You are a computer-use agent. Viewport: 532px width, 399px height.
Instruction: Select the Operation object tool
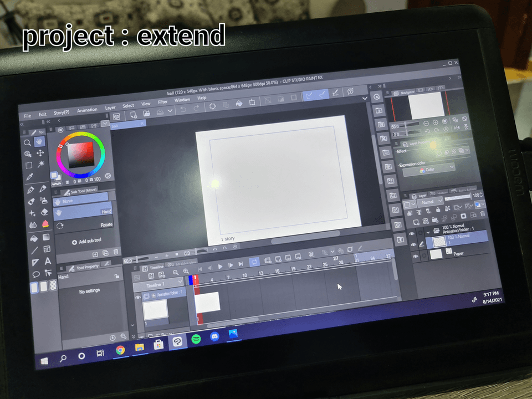coord(28,154)
